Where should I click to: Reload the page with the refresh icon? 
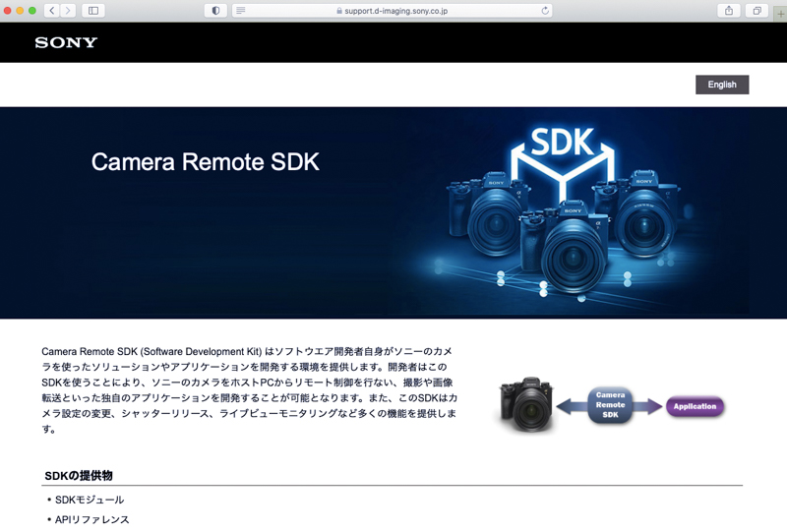(x=545, y=11)
